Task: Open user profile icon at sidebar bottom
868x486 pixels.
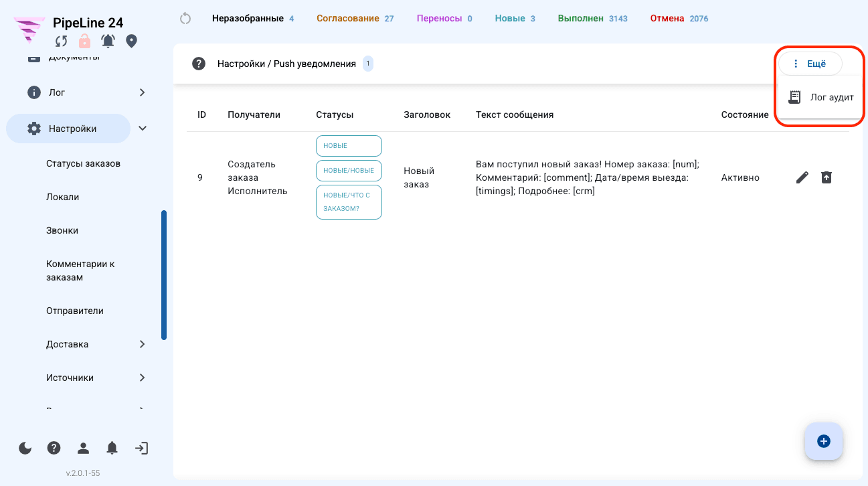Action: pyautogui.click(x=83, y=449)
